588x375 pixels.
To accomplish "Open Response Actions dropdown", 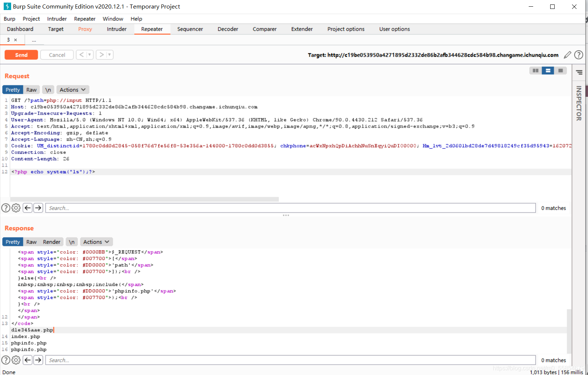I will click(96, 242).
